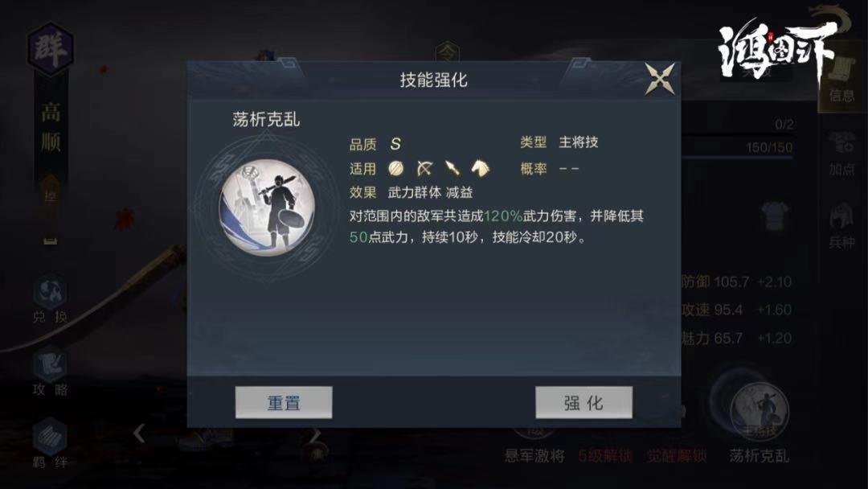Open the 兑换 exchange sidebar icon
Screen dimensions: 868x489
pyautogui.click(x=50, y=299)
